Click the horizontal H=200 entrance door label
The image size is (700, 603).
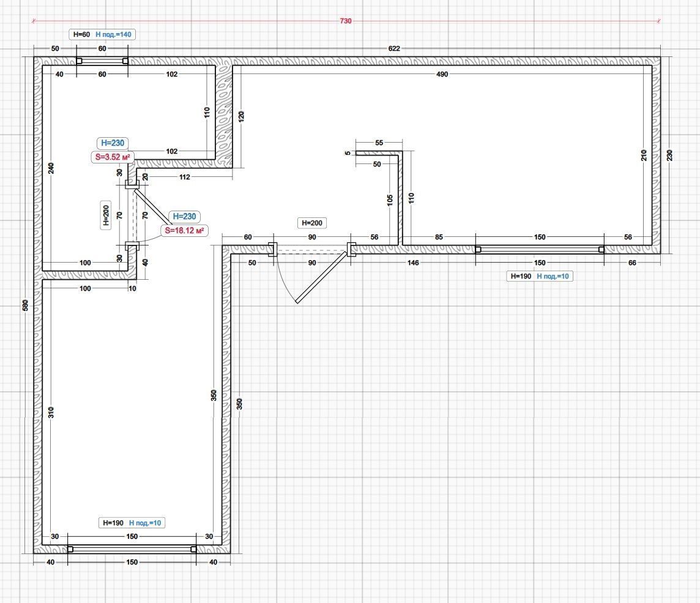pos(310,223)
